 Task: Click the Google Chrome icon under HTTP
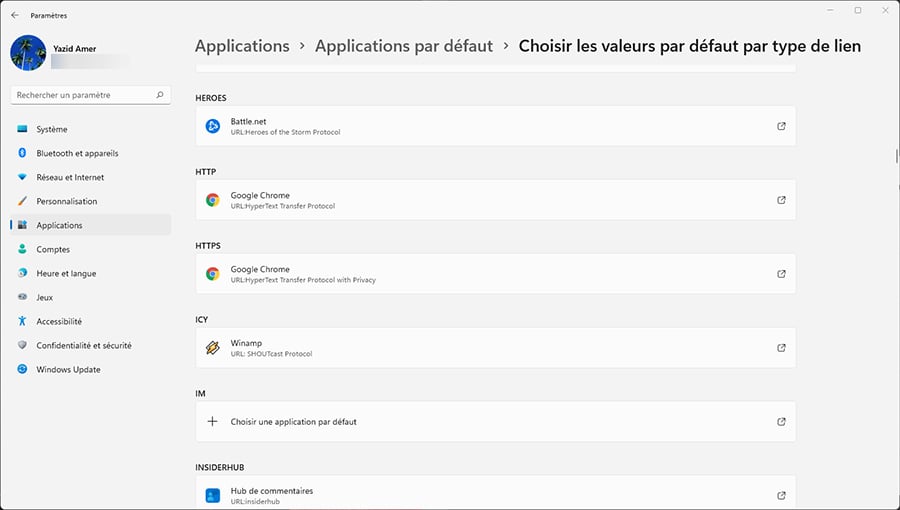[213, 200]
